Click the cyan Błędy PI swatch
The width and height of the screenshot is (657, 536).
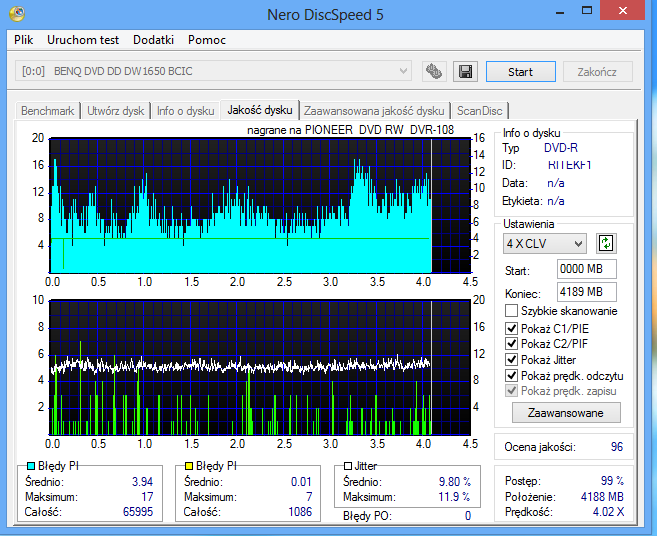click(31, 466)
